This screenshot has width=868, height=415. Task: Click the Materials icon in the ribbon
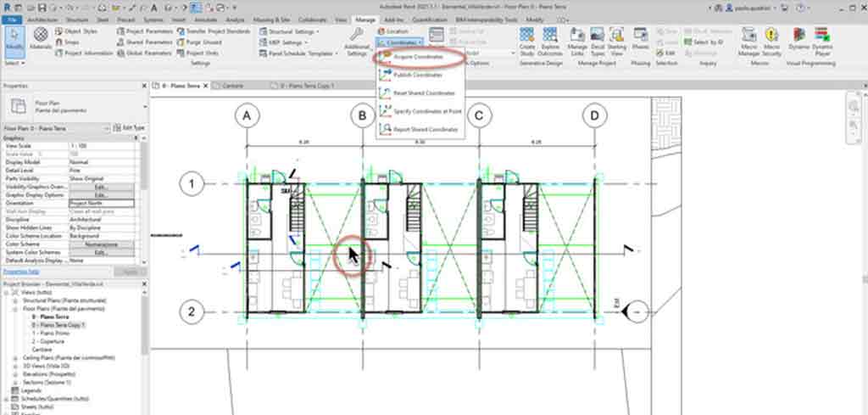coord(40,37)
